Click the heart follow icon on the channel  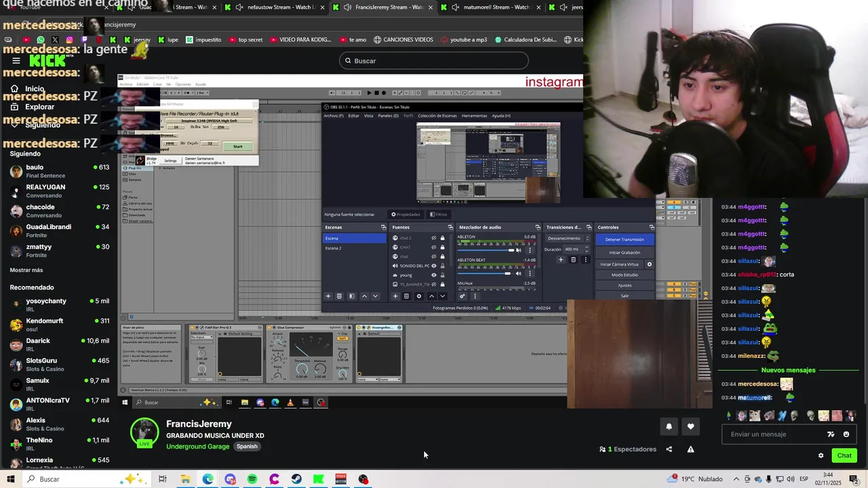tap(690, 426)
